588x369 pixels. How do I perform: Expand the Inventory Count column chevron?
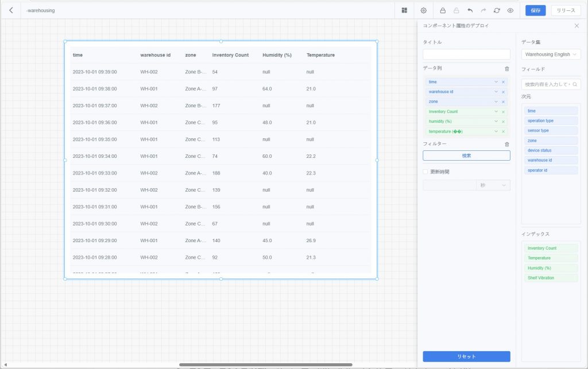point(496,112)
